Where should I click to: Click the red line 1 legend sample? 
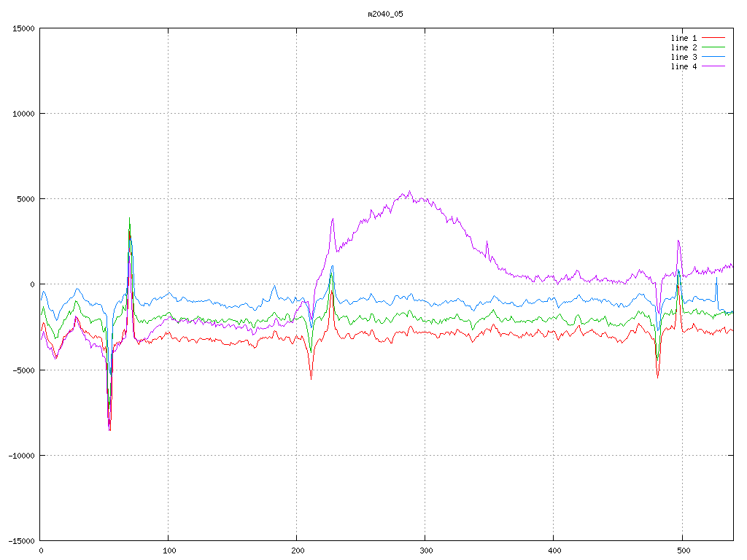point(715,38)
